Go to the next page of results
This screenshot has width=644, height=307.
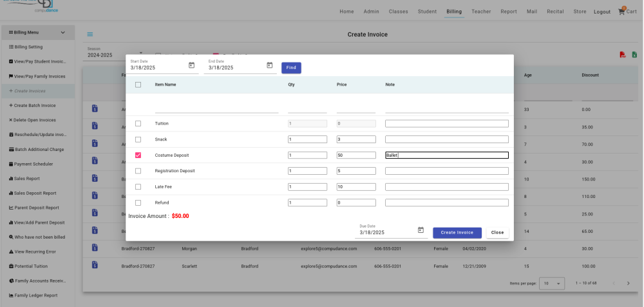pyautogui.click(x=628, y=283)
